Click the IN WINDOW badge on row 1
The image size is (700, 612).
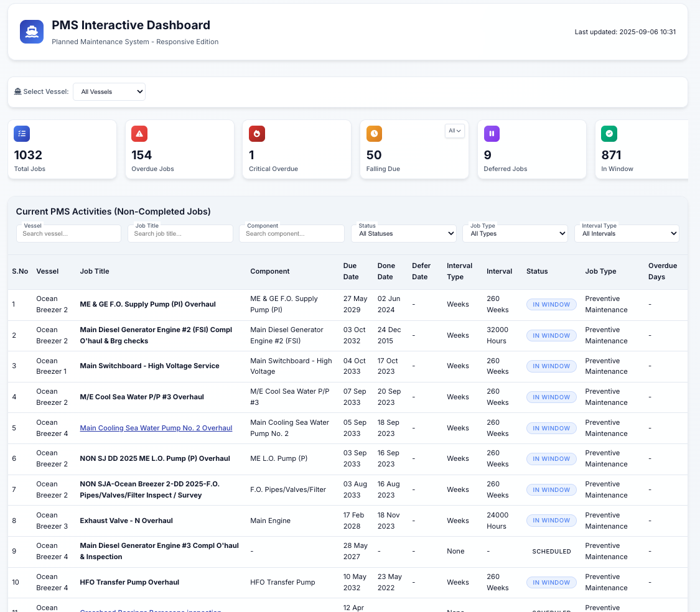551,304
